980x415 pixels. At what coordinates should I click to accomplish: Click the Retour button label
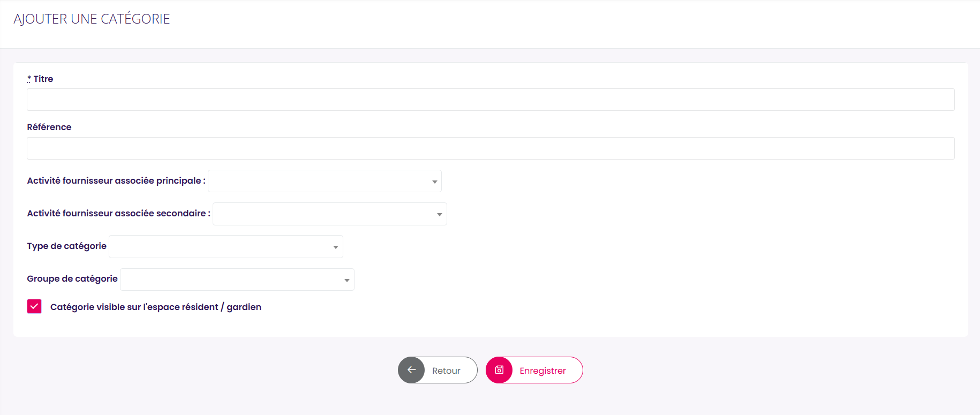click(x=446, y=371)
